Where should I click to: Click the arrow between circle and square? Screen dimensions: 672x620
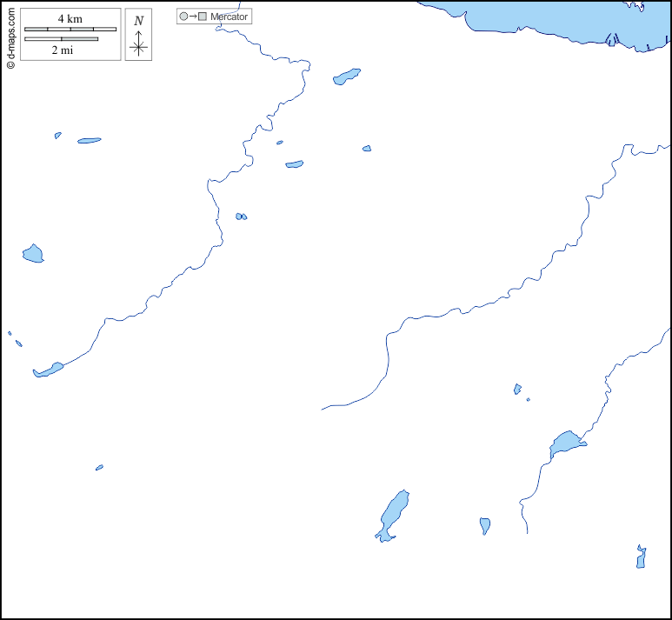coord(193,17)
